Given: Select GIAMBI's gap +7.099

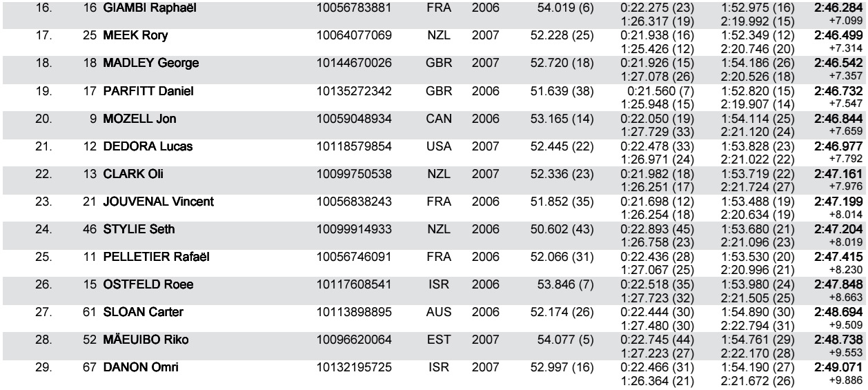Looking at the screenshot, I should (844, 17).
